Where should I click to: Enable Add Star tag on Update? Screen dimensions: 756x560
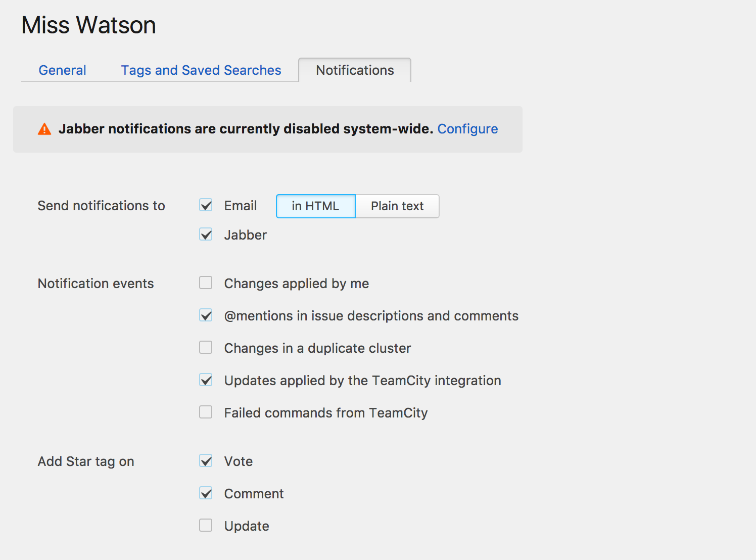206,526
